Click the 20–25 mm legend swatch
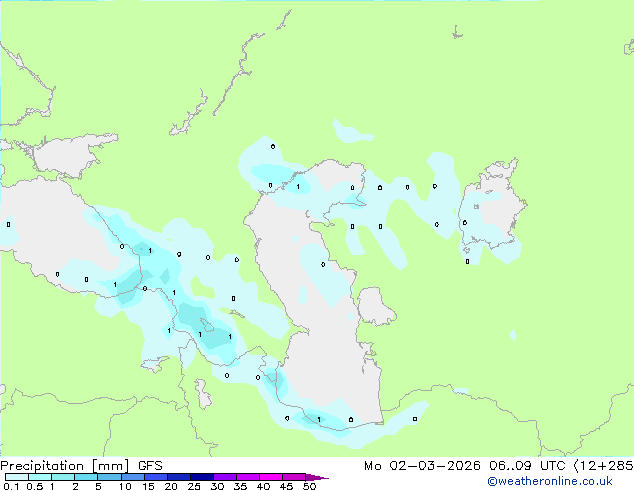This screenshot has width=634, height=490. pyautogui.click(x=178, y=477)
